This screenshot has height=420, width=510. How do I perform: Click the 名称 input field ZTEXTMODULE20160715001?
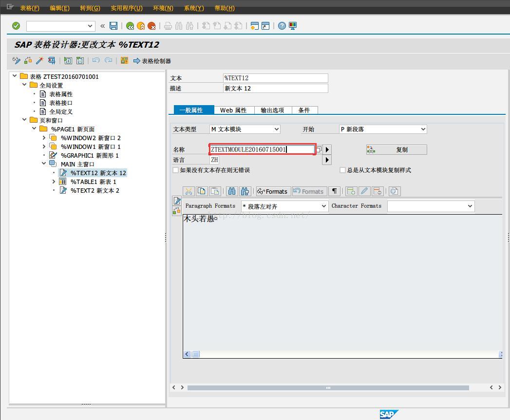pos(262,149)
